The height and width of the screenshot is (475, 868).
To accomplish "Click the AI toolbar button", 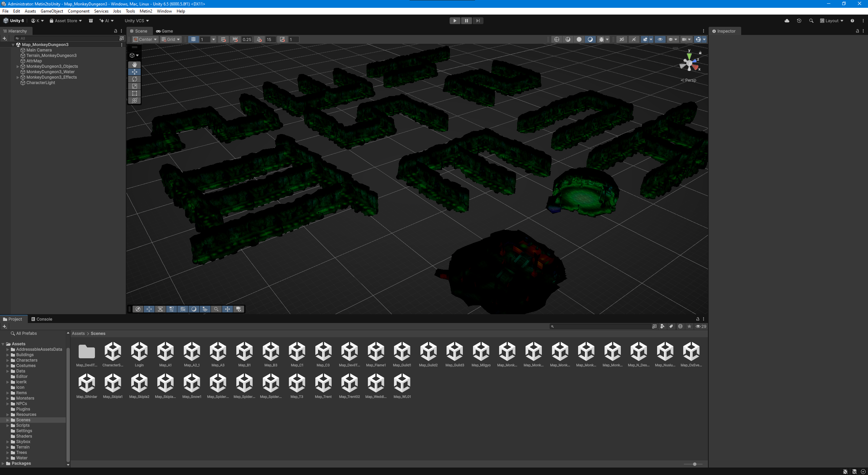I will coord(106,21).
